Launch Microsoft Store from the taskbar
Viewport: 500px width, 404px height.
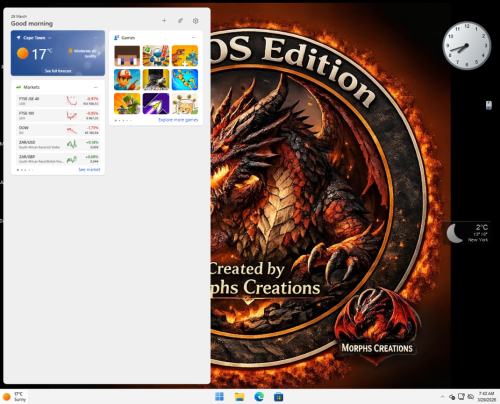click(x=278, y=396)
